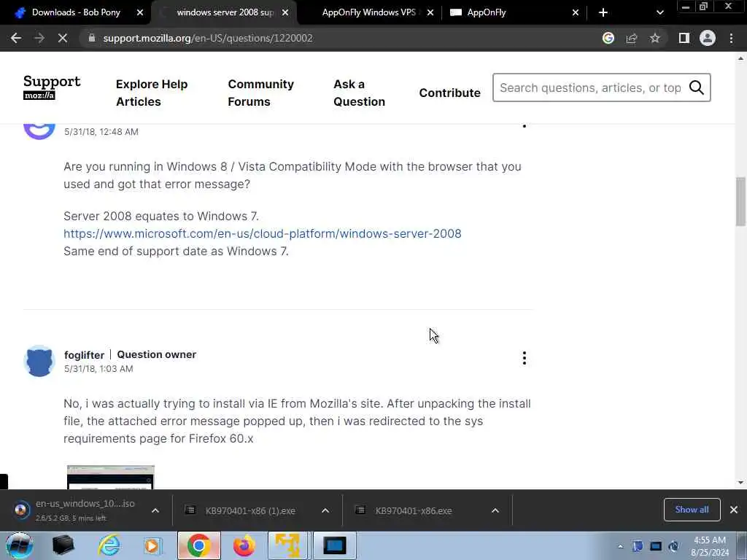This screenshot has height=560, width=747.
Task: Stop loading the page
Action: click(x=63, y=38)
